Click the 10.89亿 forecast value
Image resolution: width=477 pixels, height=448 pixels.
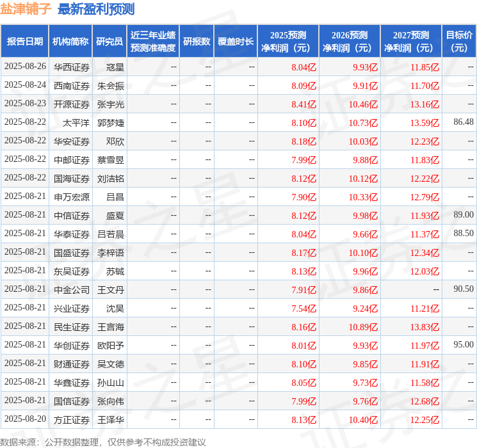(x=363, y=327)
